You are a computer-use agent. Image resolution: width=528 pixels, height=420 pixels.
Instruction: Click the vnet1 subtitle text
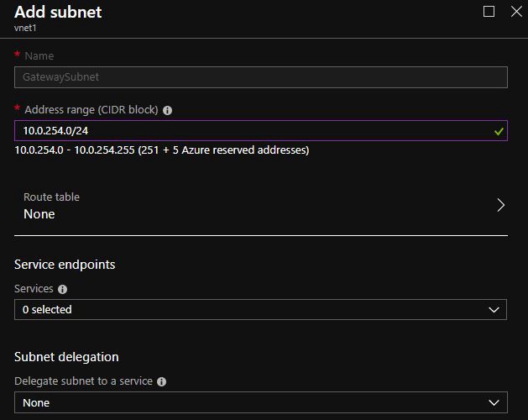tap(25, 28)
